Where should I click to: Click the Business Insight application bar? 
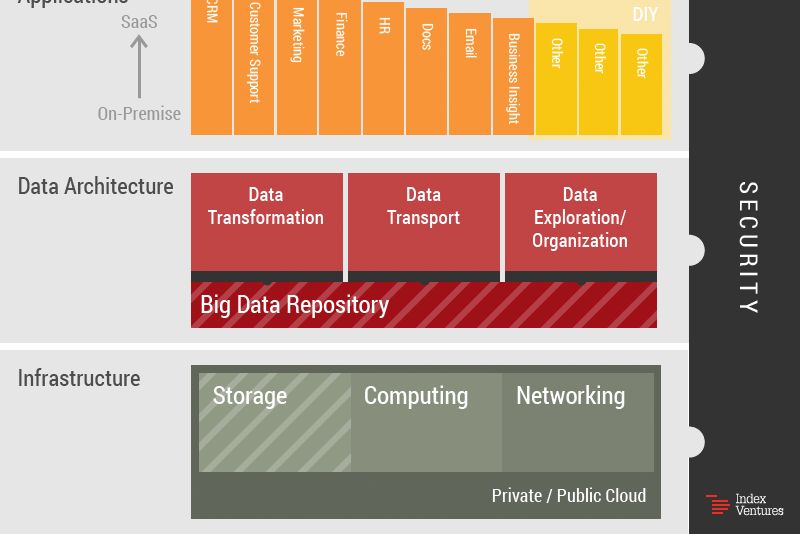[x=513, y=77]
